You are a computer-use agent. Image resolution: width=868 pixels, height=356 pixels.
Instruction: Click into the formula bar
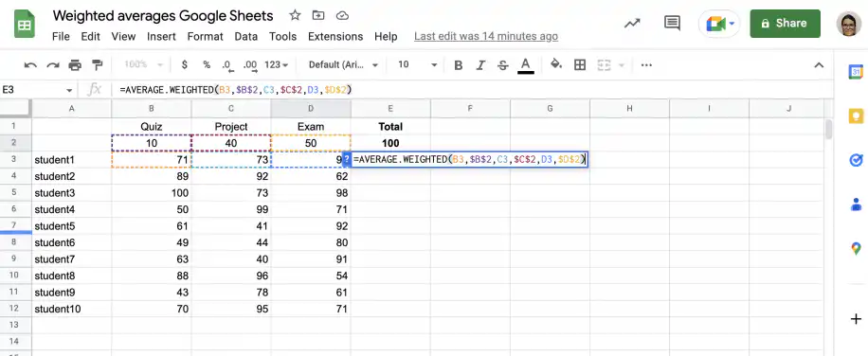471,90
